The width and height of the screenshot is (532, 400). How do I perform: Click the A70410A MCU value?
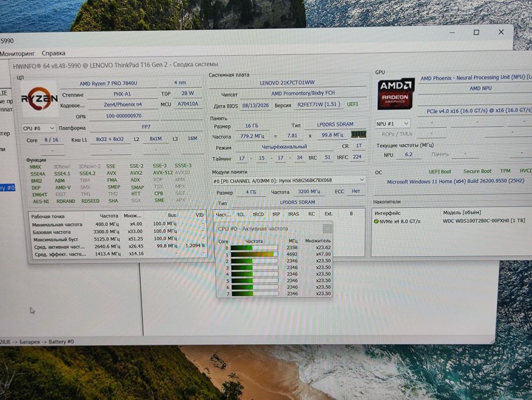click(x=188, y=104)
